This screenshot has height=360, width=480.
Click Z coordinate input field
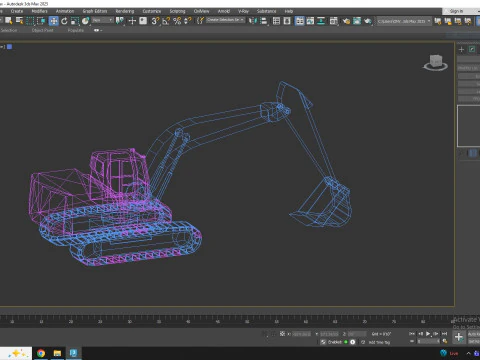(357, 334)
